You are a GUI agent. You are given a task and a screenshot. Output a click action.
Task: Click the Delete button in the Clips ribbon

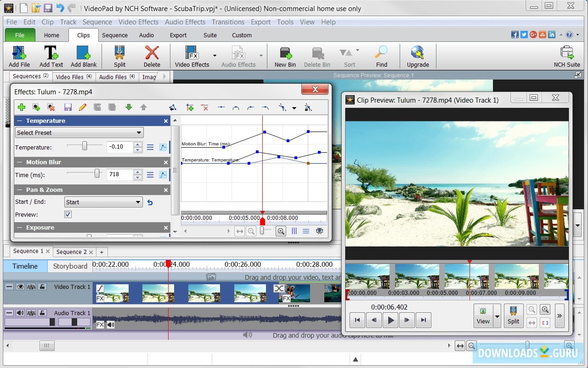pos(152,55)
